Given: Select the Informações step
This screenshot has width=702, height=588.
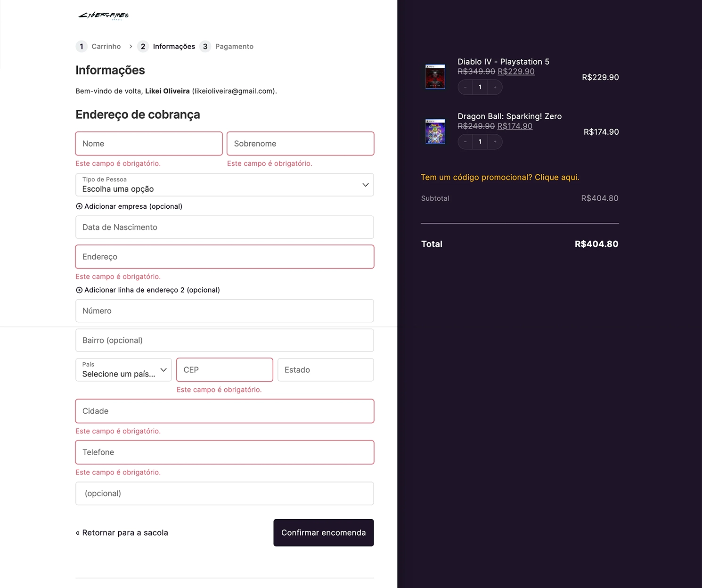Looking at the screenshot, I should pyautogui.click(x=166, y=46).
